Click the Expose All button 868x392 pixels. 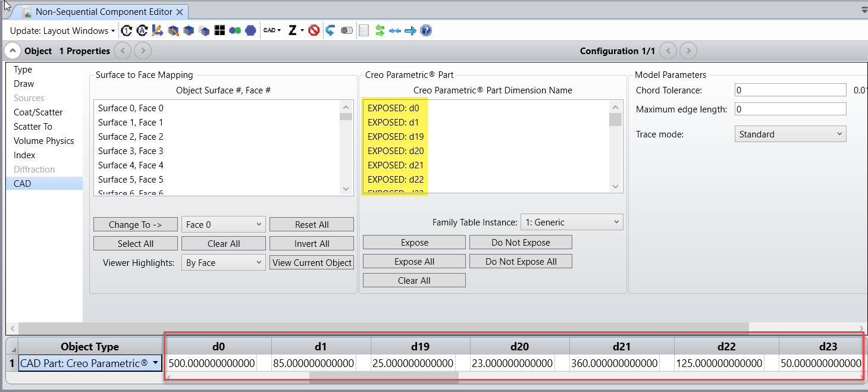[414, 262]
